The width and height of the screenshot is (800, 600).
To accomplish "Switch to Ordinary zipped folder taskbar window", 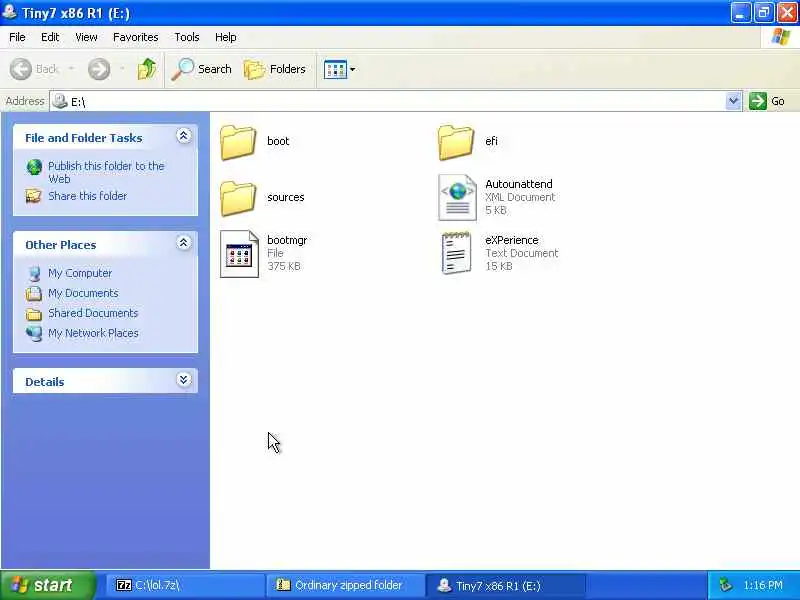I will point(345,585).
